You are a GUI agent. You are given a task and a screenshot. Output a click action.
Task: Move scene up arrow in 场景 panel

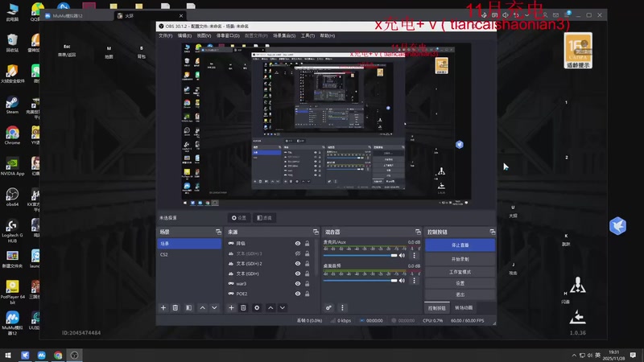tap(203, 308)
